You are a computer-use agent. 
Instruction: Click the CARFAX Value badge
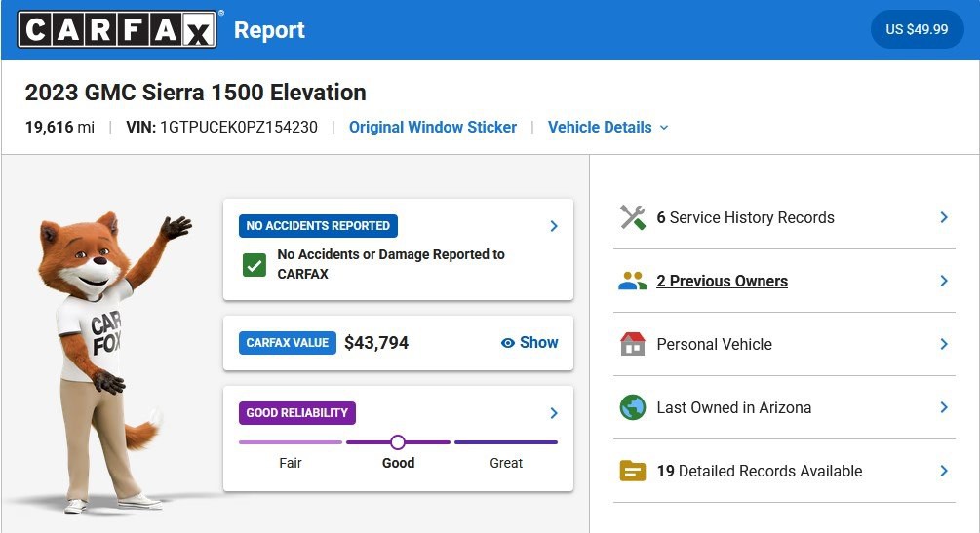[288, 342]
